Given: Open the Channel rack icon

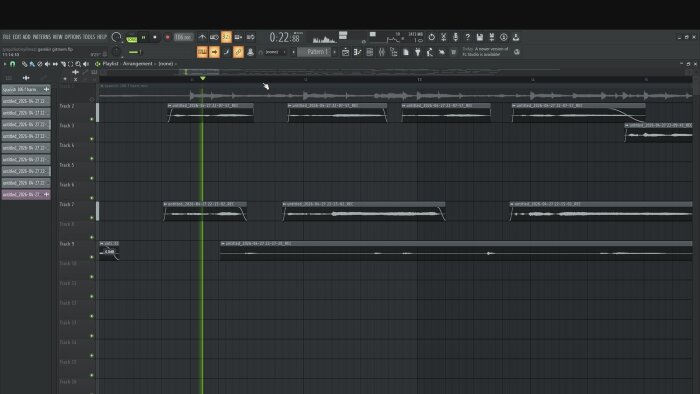Looking at the screenshot, I should [x=370, y=52].
